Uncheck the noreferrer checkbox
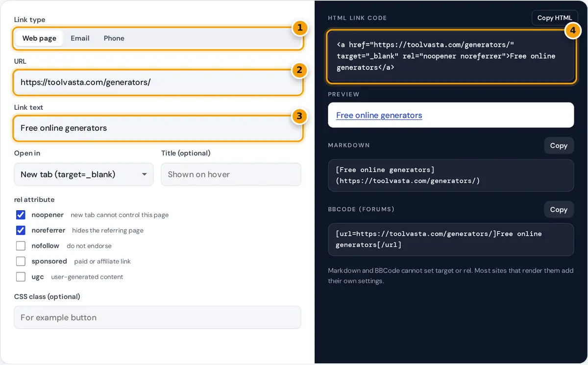The image size is (588, 365). pos(21,230)
